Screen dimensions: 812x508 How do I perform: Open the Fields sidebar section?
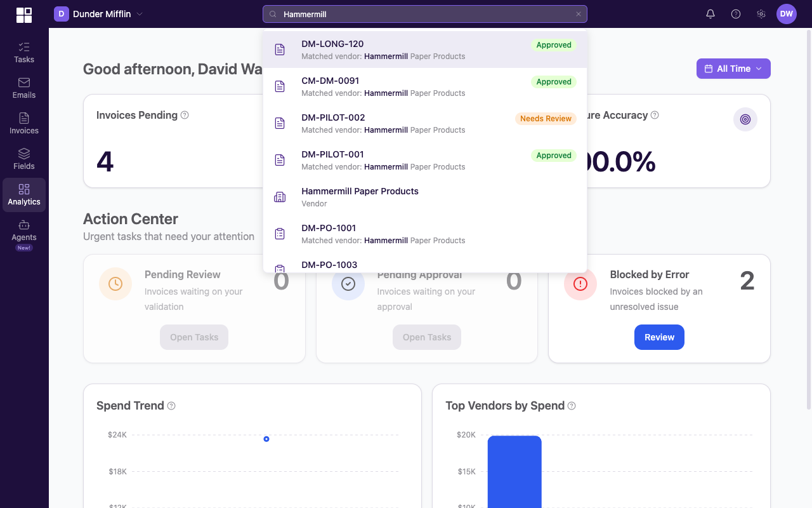[x=24, y=159]
